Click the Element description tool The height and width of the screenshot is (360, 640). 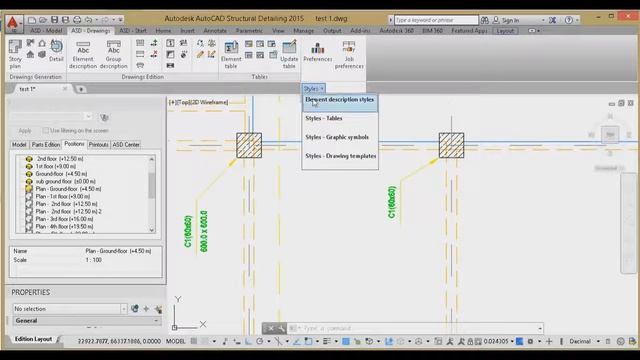(x=83, y=54)
